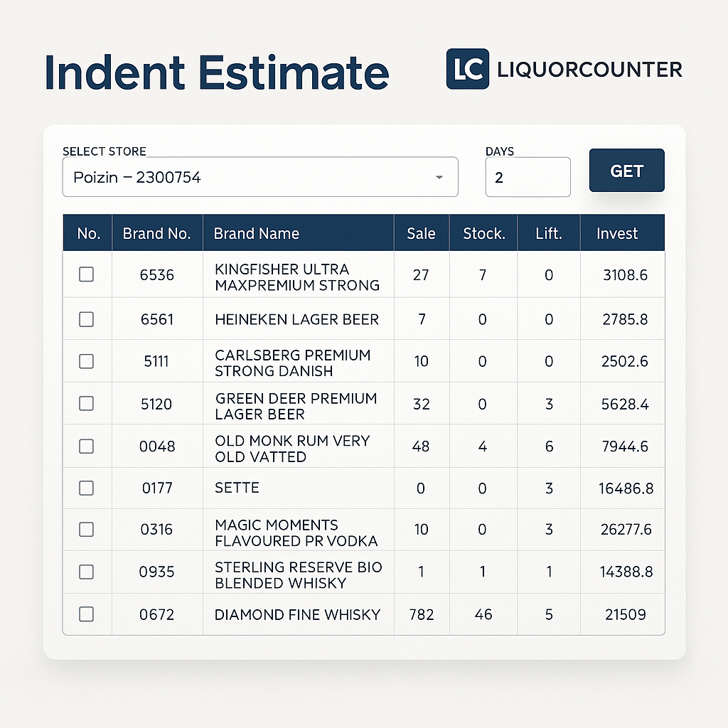Enable checkbox for Green Deer Premium Lager
This screenshot has height=728, width=728.
86,403
